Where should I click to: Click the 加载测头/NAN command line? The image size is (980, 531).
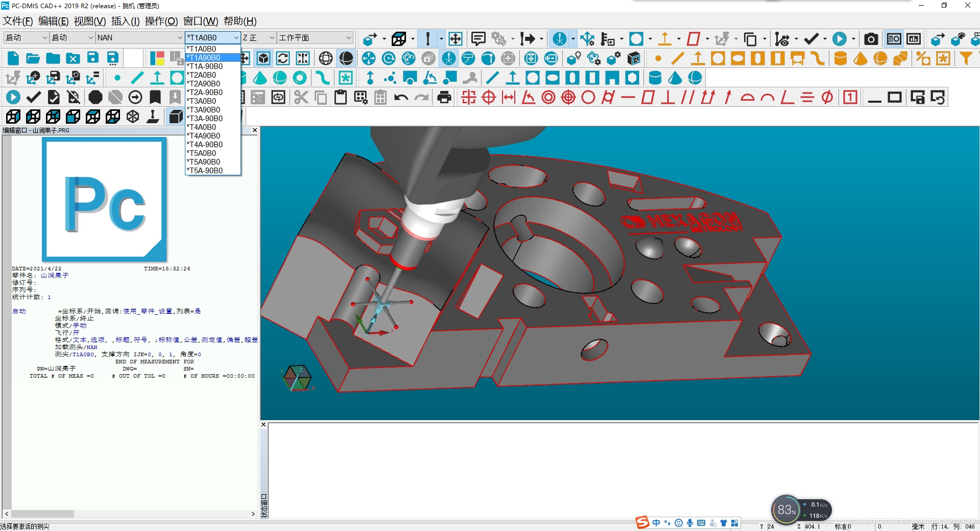coord(76,347)
